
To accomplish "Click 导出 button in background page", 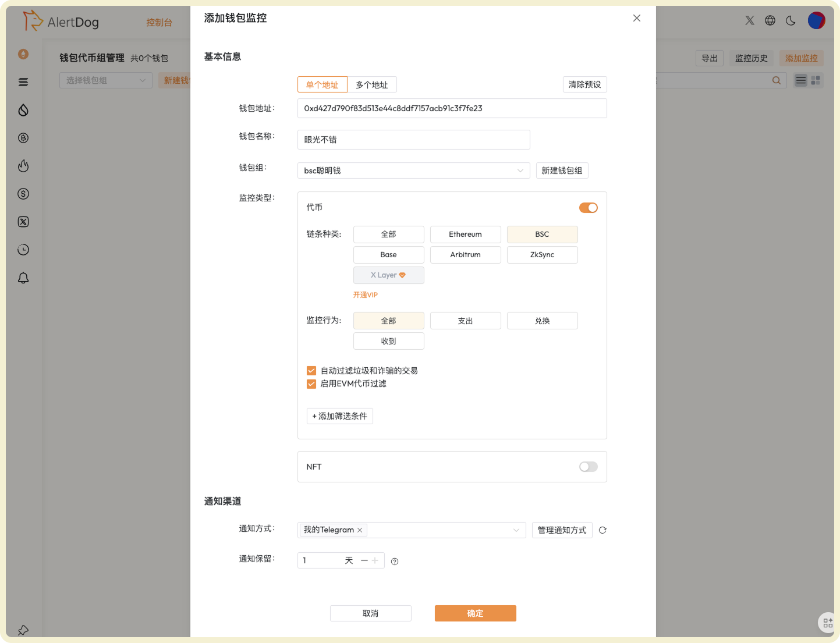I will pyautogui.click(x=710, y=58).
